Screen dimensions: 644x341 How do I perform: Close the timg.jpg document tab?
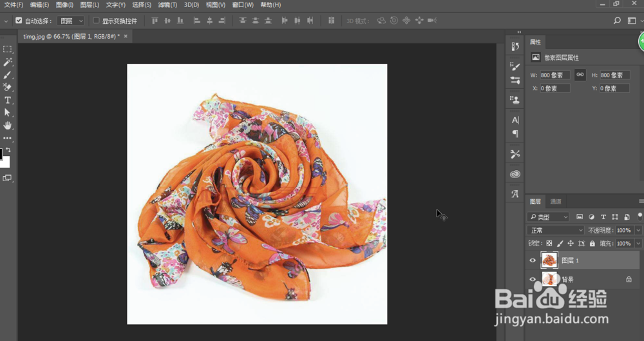point(126,36)
